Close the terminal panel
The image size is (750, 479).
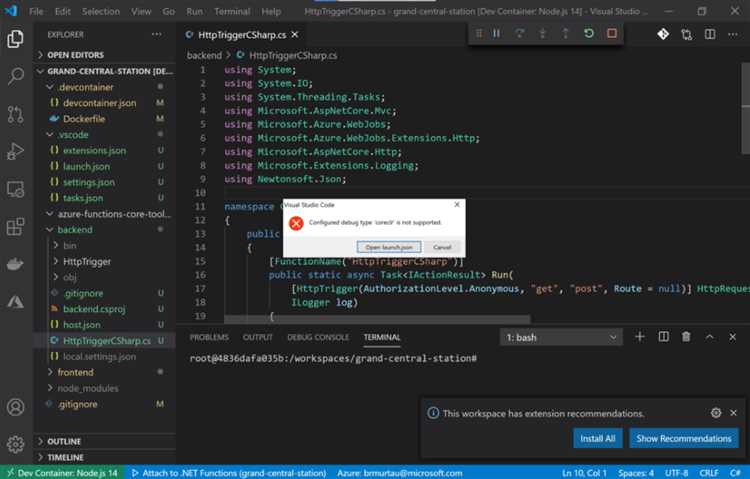point(732,337)
